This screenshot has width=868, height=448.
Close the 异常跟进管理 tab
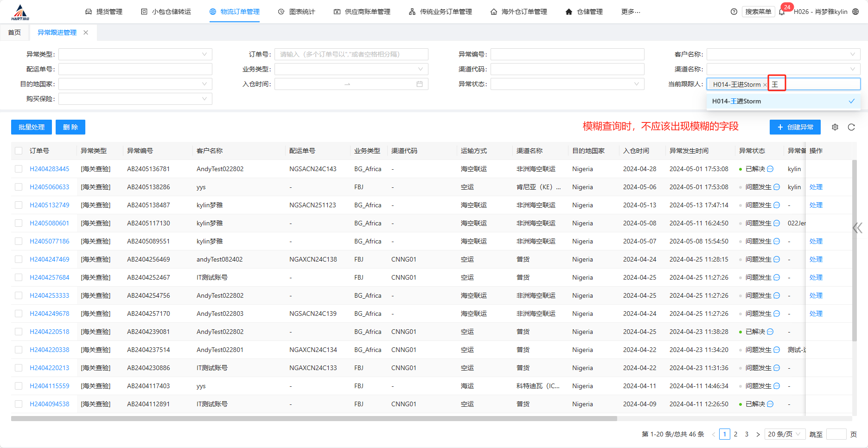click(x=86, y=32)
